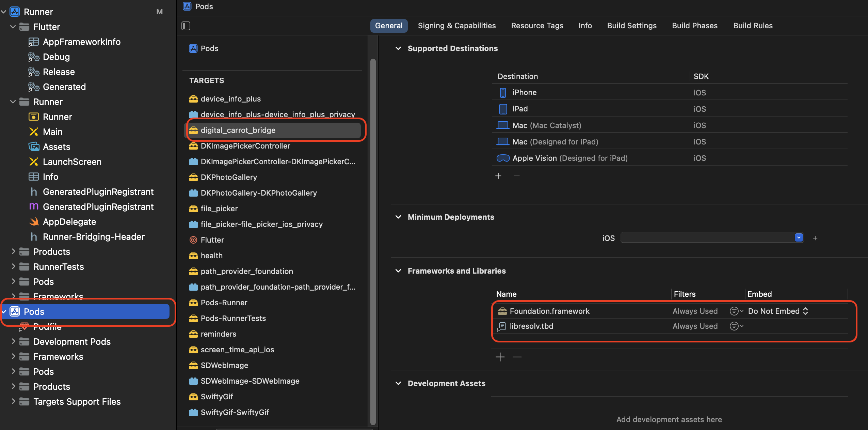Image resolution: width=868 pixels, height=430 pixels.
Task: Collapse the Flutter group in navigator
Action: [x=13, y=27]
